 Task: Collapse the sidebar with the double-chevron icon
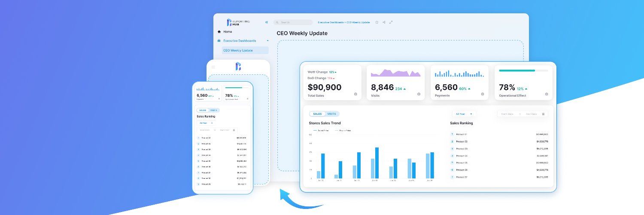tap(267, 22)
